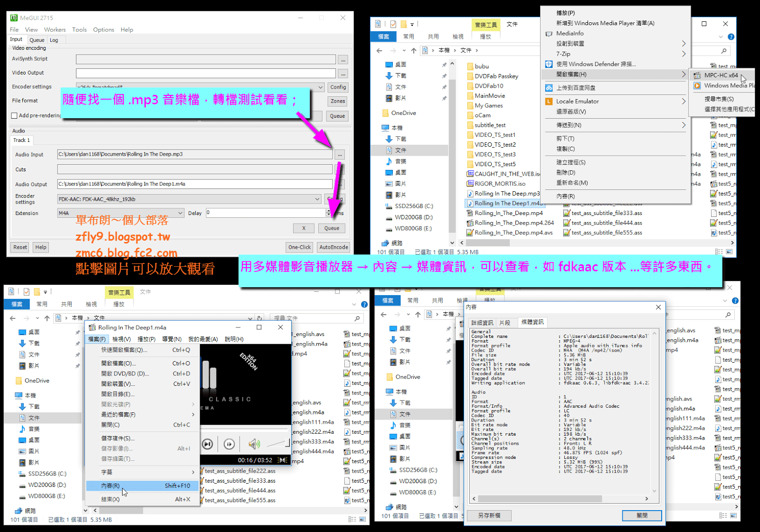Image resolution: width=760 pixels, height=532 pixels.
Task: Click the One-Click button
Action: pos(300,247)
